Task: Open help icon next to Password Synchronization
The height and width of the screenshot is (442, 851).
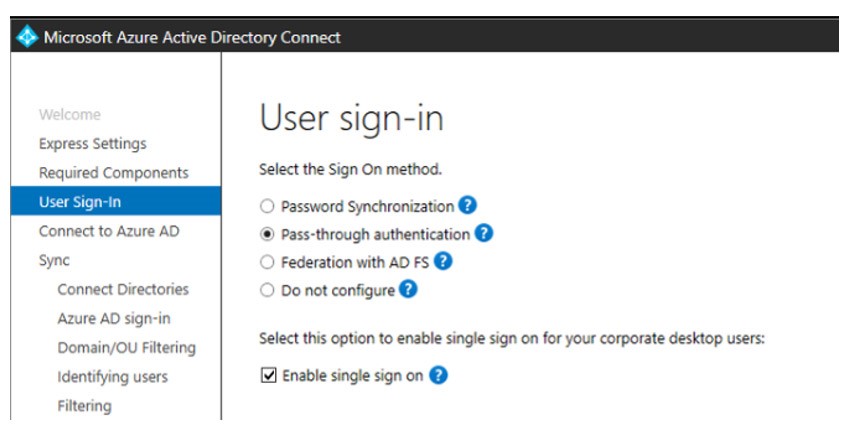Action: [467, 206]
